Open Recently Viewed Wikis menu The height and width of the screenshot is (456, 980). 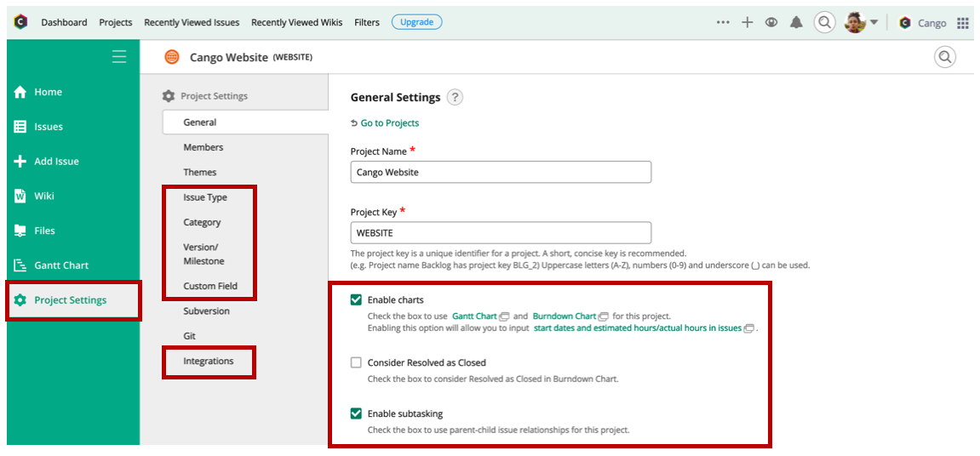tap(297, 22)
